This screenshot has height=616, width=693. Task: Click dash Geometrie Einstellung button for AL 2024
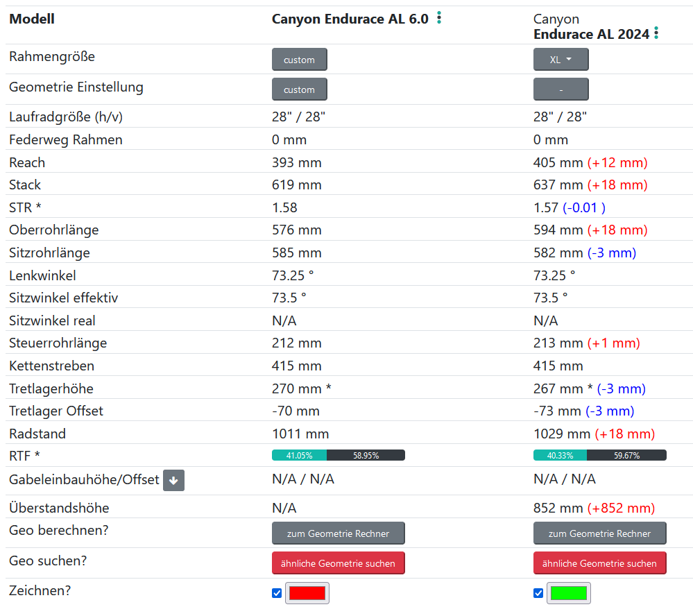(561, 89)
